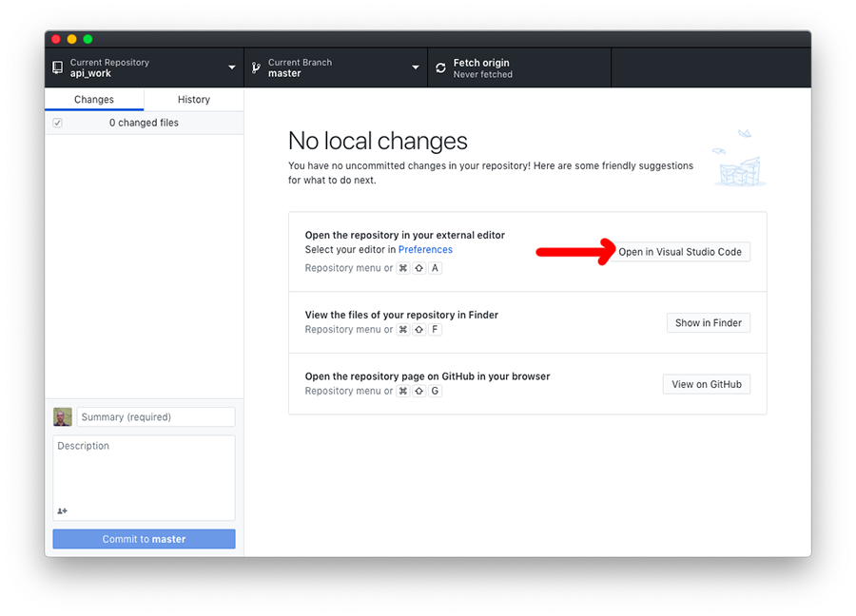The height and width of the screenshot is (616, 856).
Task: Click the A shortcut key for external editor
Action: (435, 268)
